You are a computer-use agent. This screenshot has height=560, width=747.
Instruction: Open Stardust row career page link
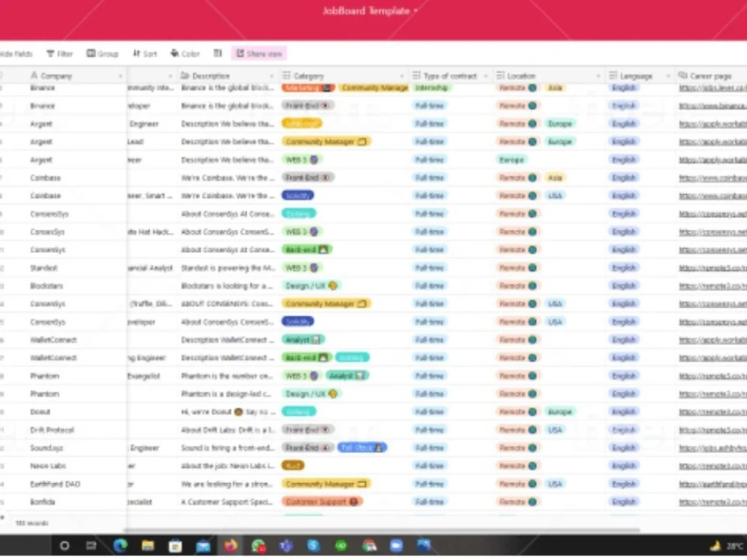(713, 268)
